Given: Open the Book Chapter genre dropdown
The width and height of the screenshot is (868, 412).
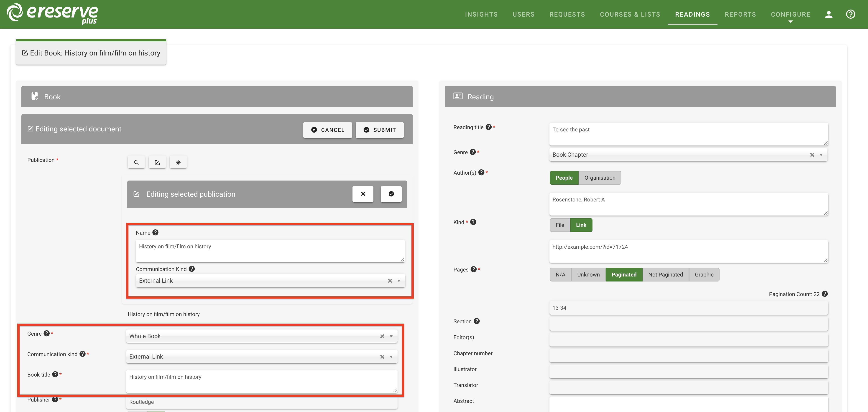Looking at the screenshot, I should [x=821, y=155].
